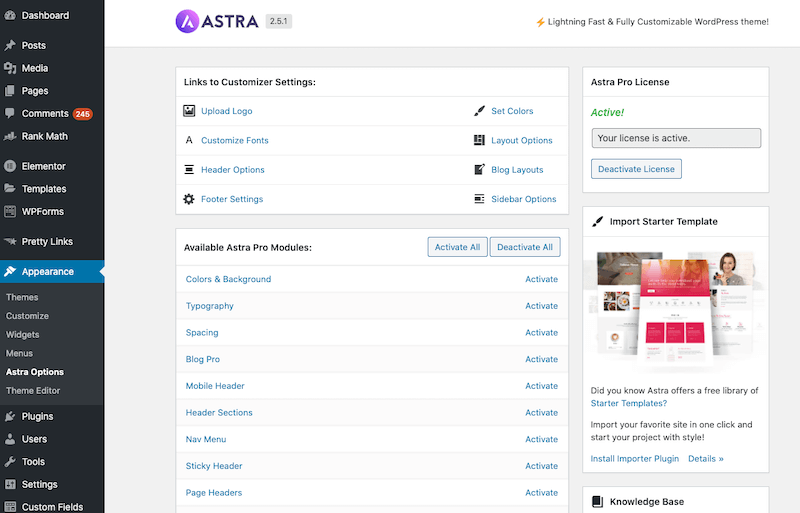Click the Upload Logo image icon
Image resolution: width=800 pixels, height=513 pixels.
pos(189,111)
